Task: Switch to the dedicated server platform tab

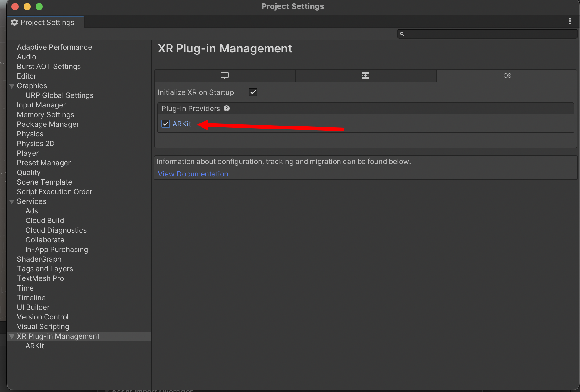Action: point(366,76)
